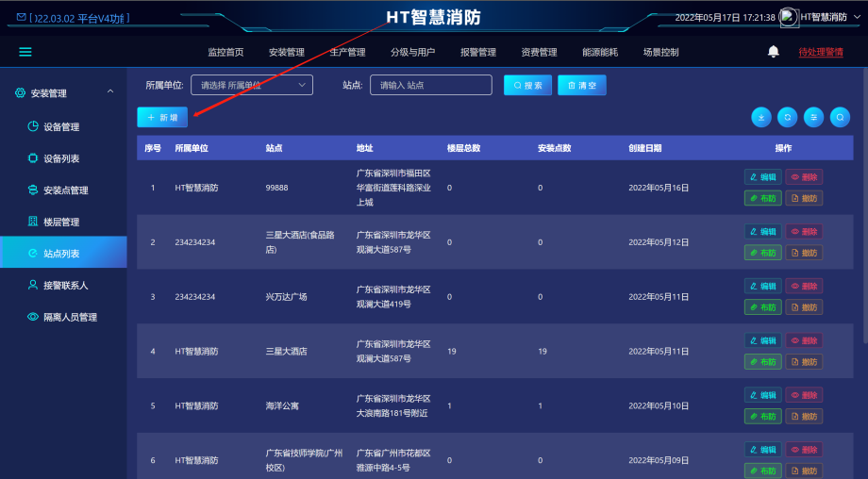This screenshot has width=868, height=479.
Task: Click the round refresh icon
Action: [787, 117]
